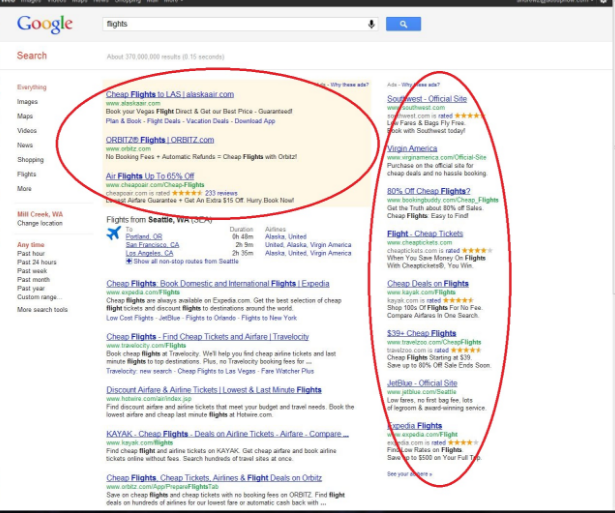Click the San Francisco, CA destination link
The width and height of the screenshot is (615, 513).
pos(152,245)
